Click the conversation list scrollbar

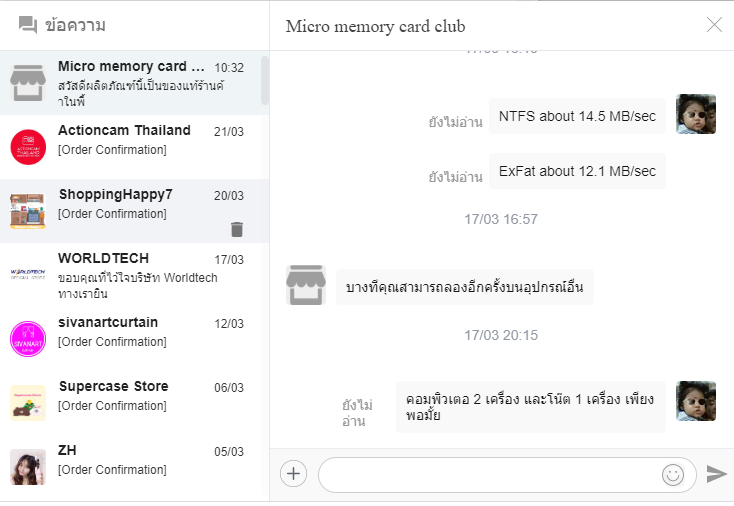click(x=265, y=81)
